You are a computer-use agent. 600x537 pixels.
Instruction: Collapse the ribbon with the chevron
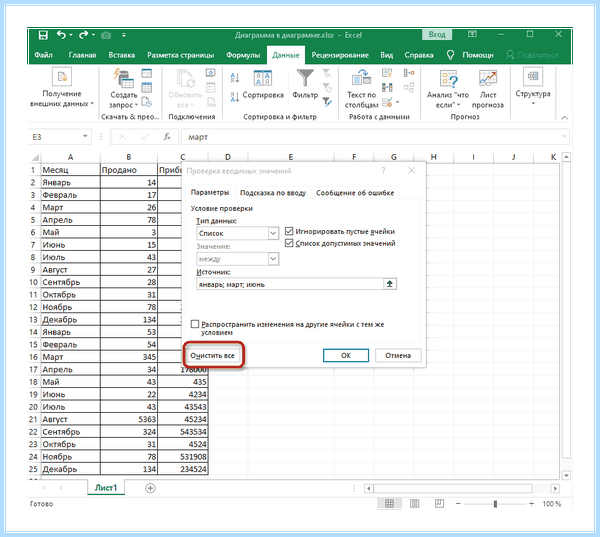564,118
